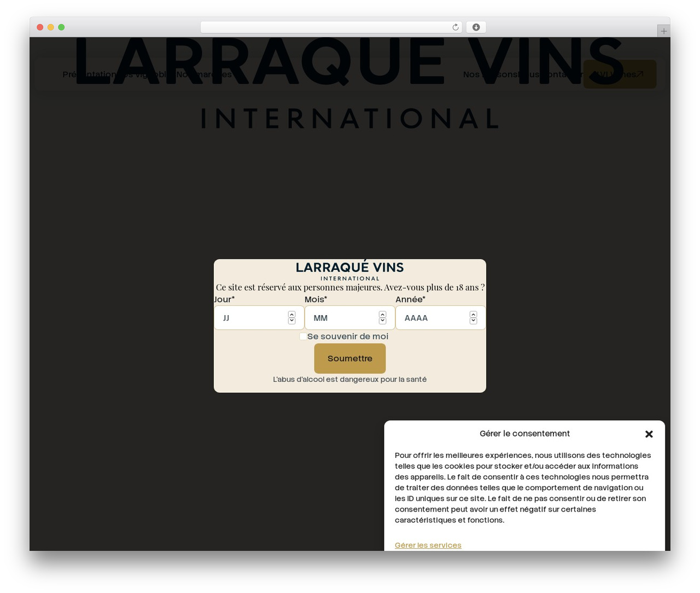Click the 'Se souvenir de moi' label text
The width and height of the screenshot is (700, 593).
coord(348,336)
